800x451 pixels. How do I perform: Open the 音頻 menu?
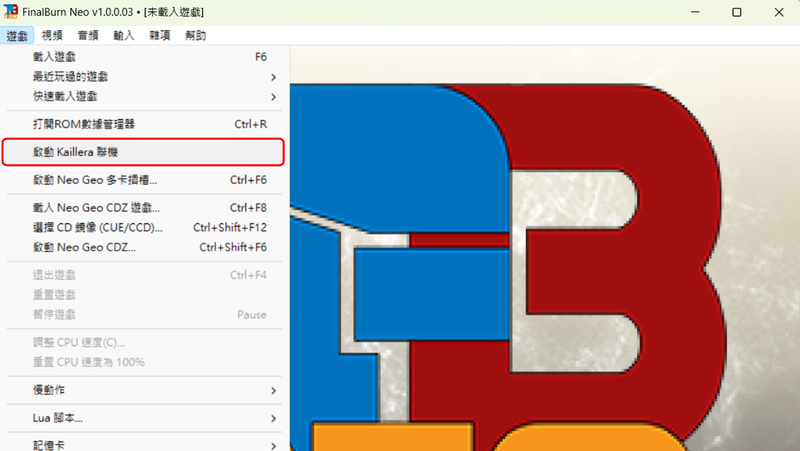(88, 35)
